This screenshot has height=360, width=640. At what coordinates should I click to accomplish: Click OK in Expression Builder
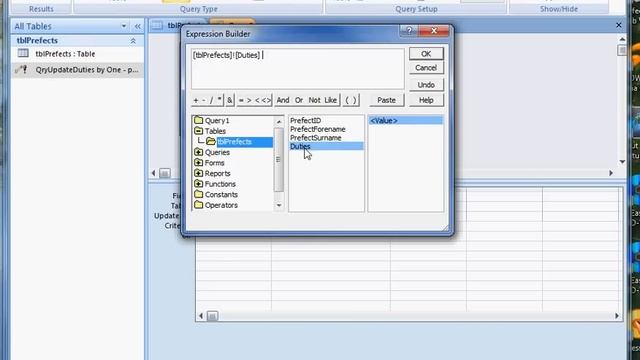click(426, 54)
